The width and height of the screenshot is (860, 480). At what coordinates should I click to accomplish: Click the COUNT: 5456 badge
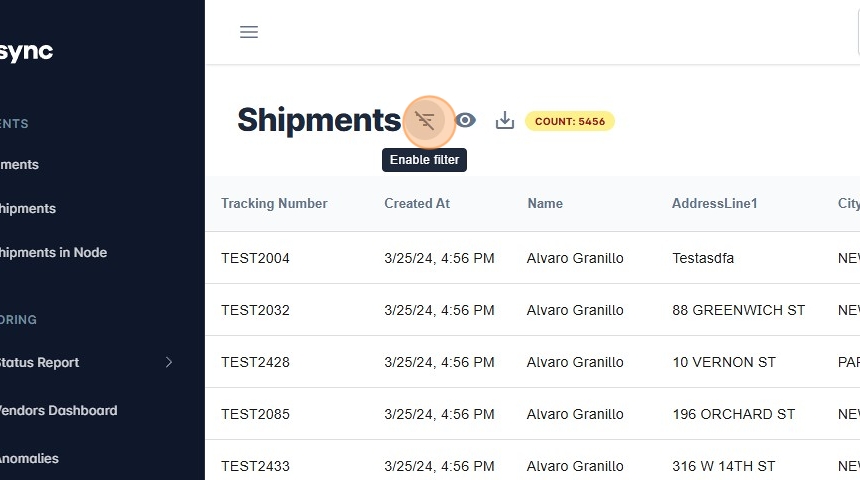(569, 121)
